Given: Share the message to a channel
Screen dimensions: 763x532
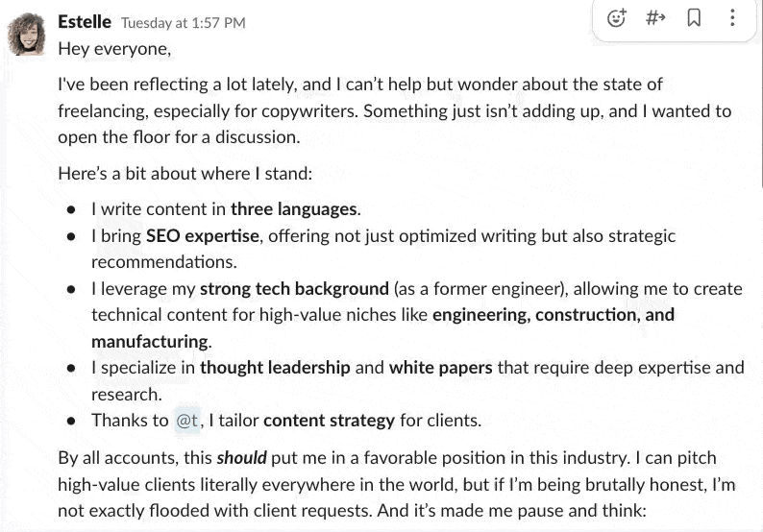Looking at the screenshot, I should [655, 18].
